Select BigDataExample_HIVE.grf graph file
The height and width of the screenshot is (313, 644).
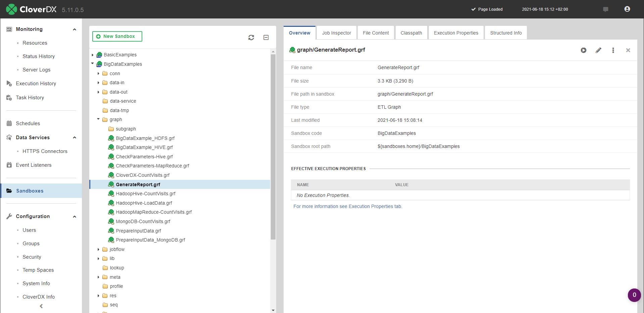144,147
